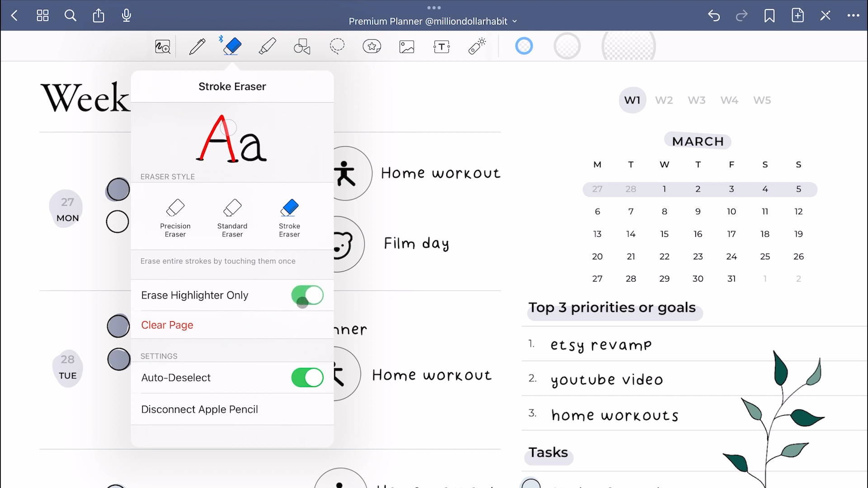Select March 10 in the calendar
The image size is (868, 488).
(x=731, y=211)
